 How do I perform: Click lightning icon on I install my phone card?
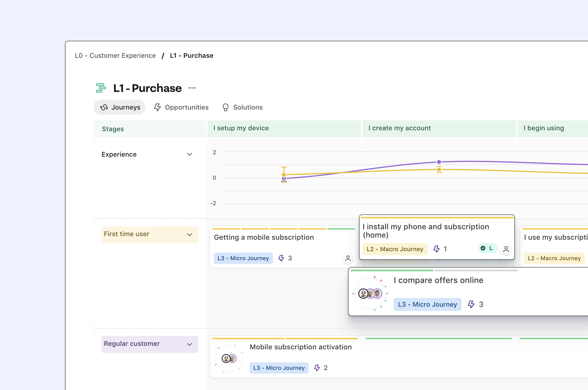pyautogui.click(x=436, y=249)
